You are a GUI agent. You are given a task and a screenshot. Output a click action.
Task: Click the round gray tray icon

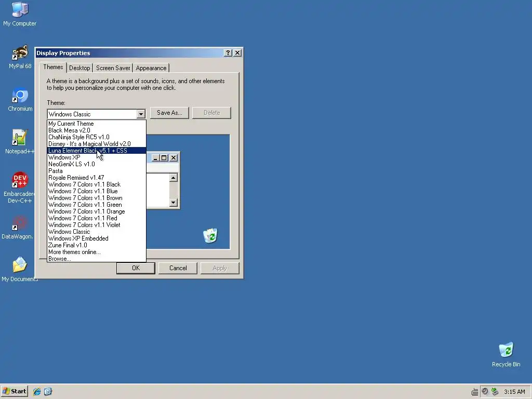click(485, 392)
